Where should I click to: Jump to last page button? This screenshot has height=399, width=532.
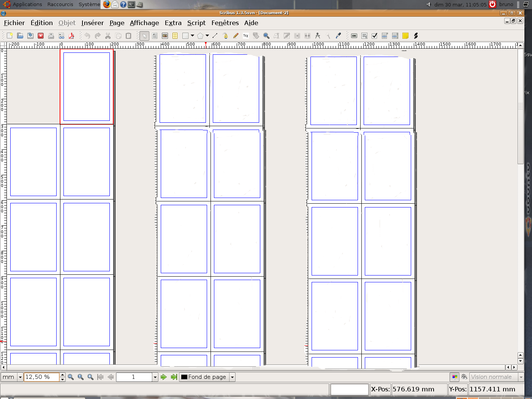click(x=174, y=377)
